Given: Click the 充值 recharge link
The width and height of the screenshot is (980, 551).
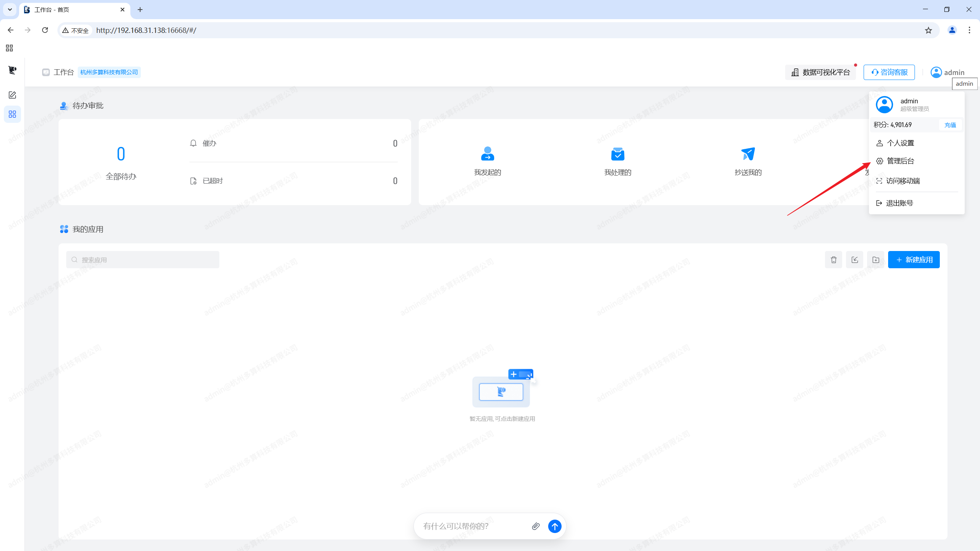Looking at the screenshot, I should coord(950,125).
